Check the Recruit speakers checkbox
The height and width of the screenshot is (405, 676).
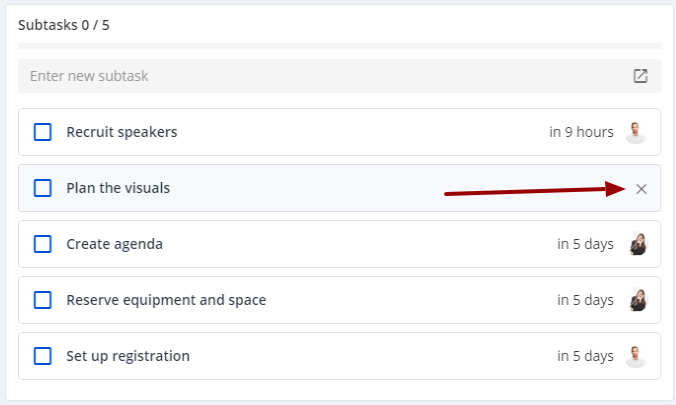click(x=43, y=132)
